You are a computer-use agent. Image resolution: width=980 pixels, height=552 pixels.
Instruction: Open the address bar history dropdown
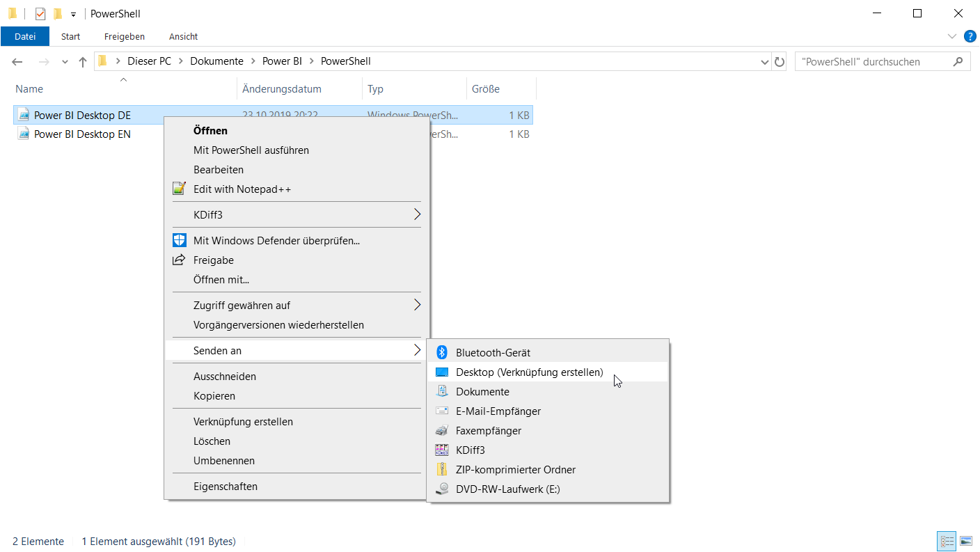[766, 61]
